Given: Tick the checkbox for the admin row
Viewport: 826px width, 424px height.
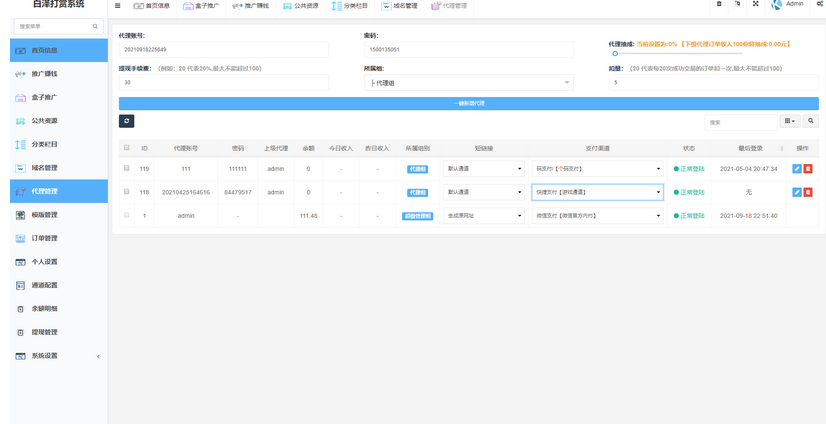Looking at the screenshot, I should (126, 215).
